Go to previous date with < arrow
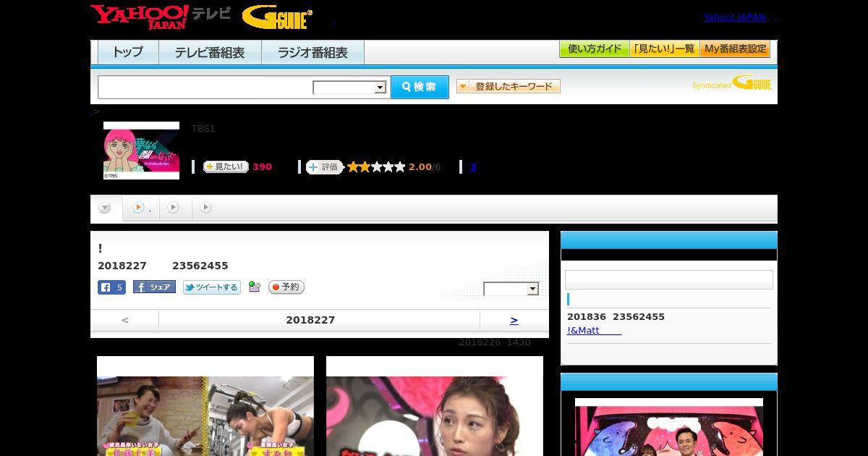Image resolution: width=868 pixels, height=456 pixels. [x=125, y=320]
